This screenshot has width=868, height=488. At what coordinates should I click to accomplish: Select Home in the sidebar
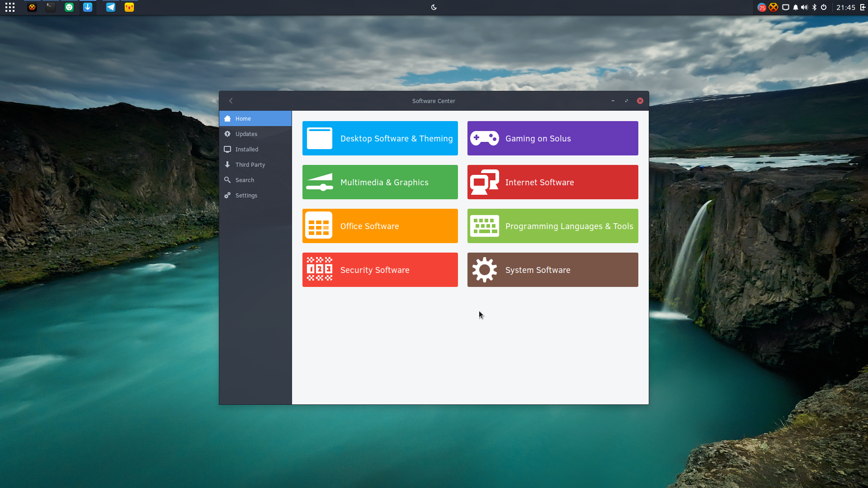point(255,118)
